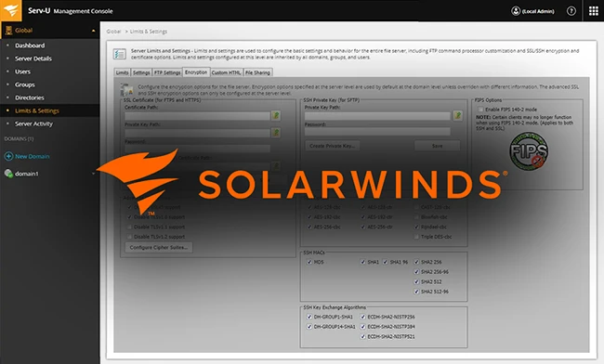This screenshot has width=604, height=364.
Task: Toggle the MD5 SSH MAC checkbox
Action: 309,262
